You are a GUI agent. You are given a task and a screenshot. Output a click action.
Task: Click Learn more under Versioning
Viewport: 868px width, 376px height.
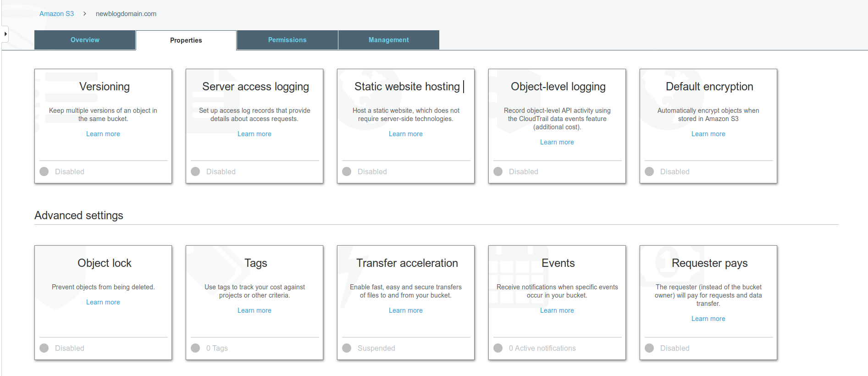[103, 134]
